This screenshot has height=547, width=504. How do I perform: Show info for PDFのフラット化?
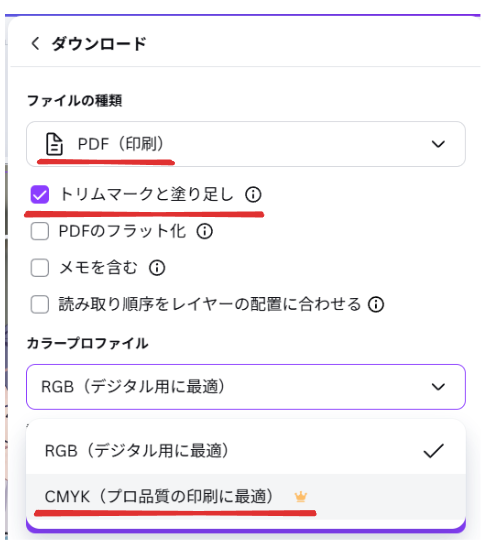(204, 231)
